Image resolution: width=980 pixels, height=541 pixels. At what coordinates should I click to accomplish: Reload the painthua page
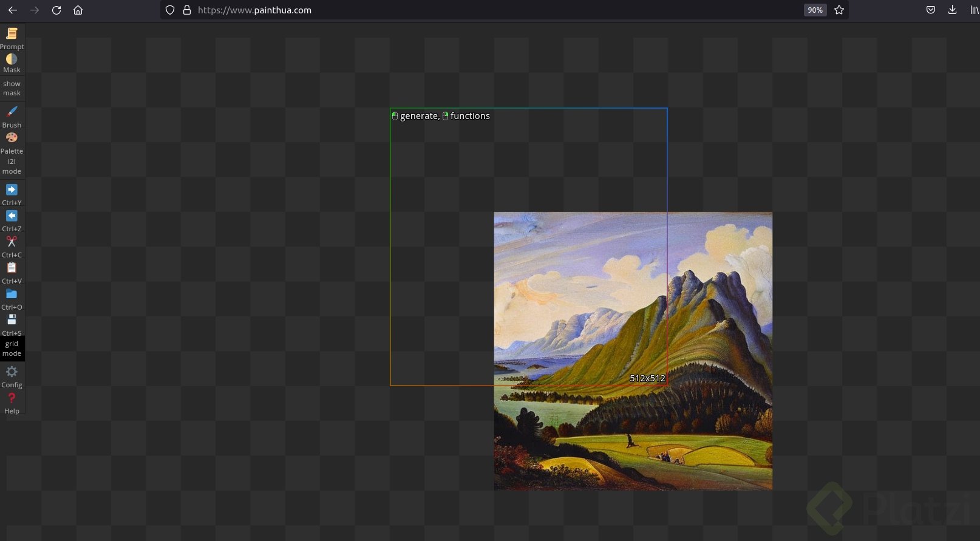pyautogui.click(x=56, y=10)
